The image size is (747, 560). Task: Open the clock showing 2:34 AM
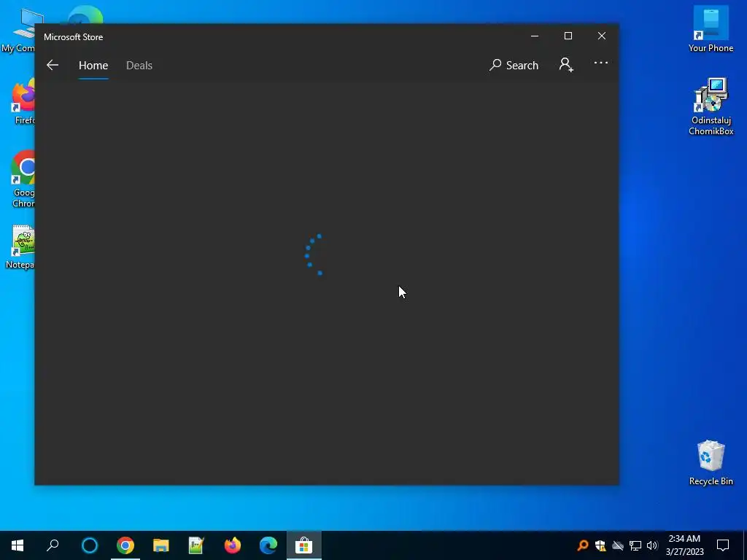[x=684, y=545]
